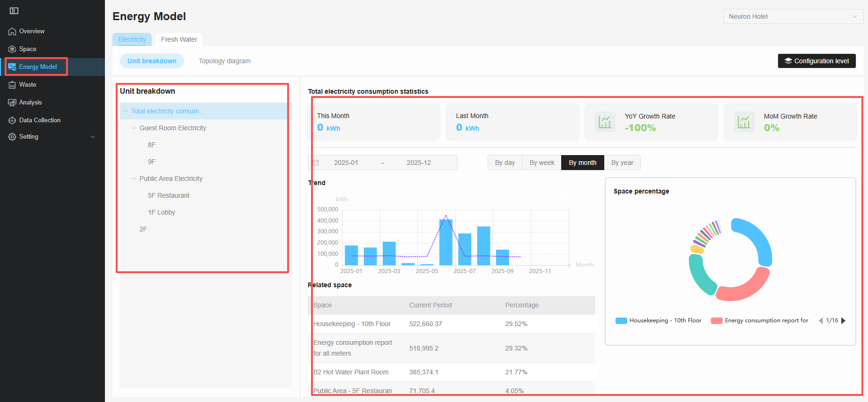Collapse the Guest Room Electricity node

click(134, 128)
